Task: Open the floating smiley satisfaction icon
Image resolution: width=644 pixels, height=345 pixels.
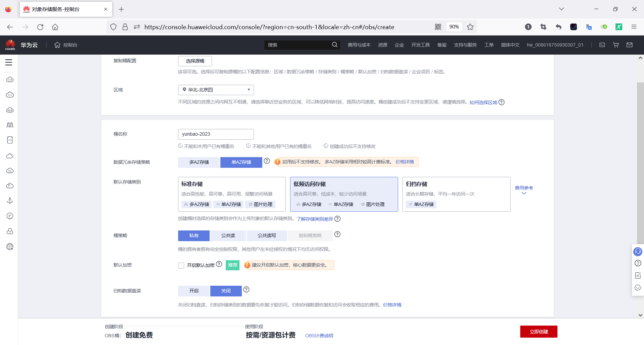Action: pyautogui.click(x=638, y=288)
